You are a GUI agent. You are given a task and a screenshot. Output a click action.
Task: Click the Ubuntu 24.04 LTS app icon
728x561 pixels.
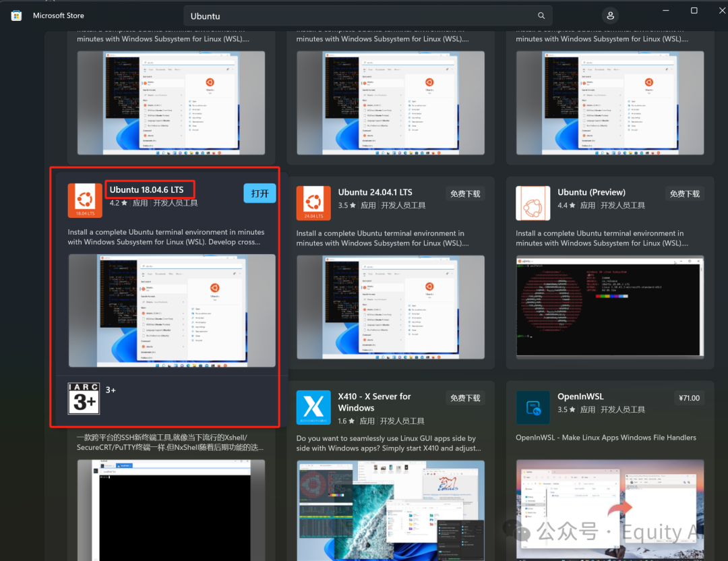(313, 203)
